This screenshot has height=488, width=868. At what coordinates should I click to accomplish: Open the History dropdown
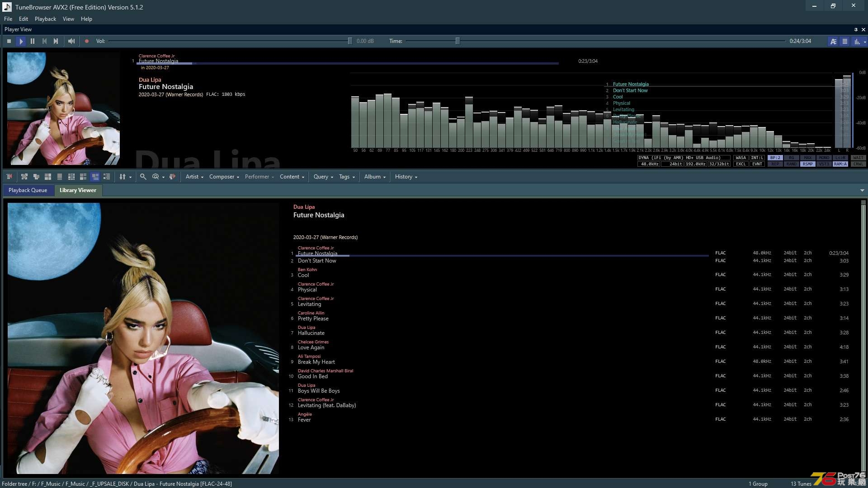coord(406,177)
